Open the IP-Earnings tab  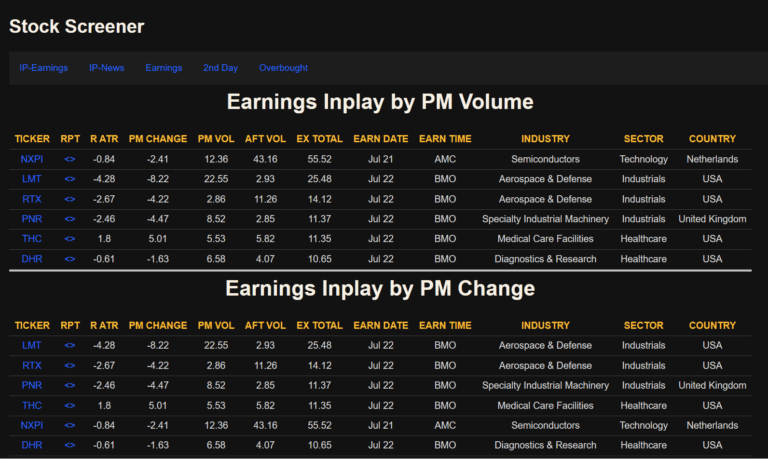click(43, 68)
